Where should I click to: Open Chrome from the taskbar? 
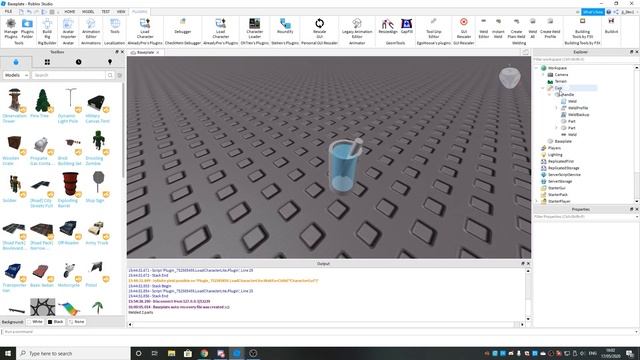click(204, 353)
